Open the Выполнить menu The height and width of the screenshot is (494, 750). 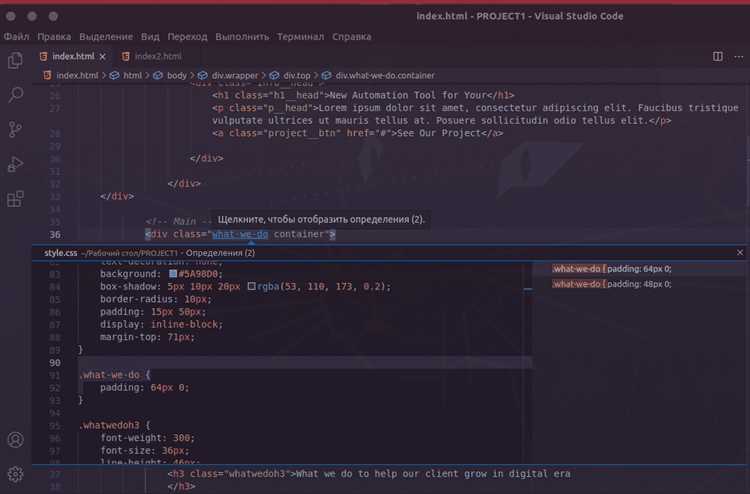click(x=242, y=37)
